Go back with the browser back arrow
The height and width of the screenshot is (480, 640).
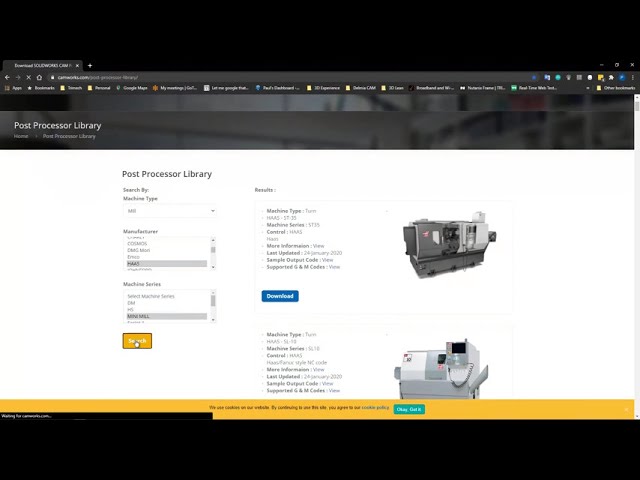click(x=7, y=77)
